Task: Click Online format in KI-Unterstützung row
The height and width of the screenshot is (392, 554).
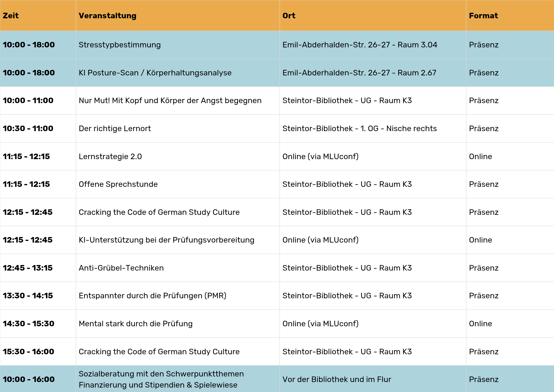Action: (x=510, y=240)
